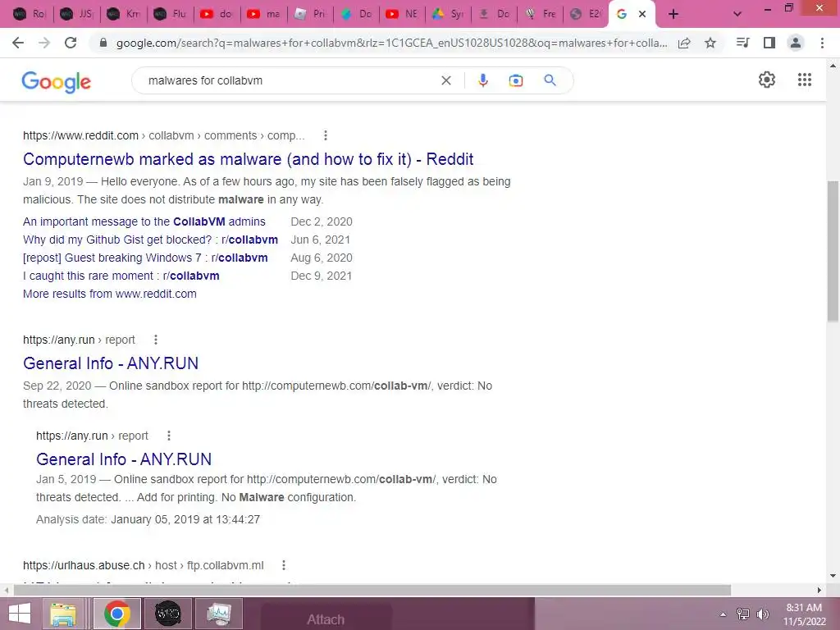Switch to the 'Flu' browser tab
The image size is (840, 630).
point(171,14)
